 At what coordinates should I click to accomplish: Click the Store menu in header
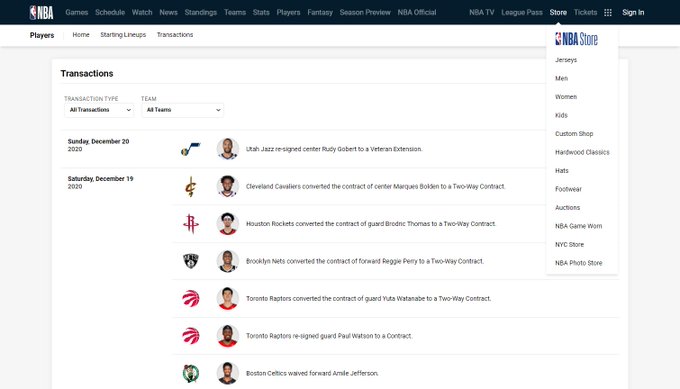click(558, 13)
